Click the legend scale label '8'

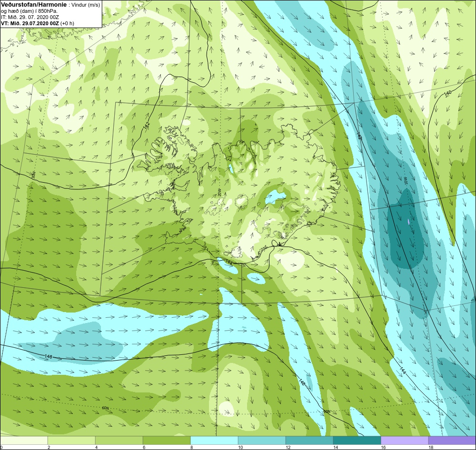pyautogui.click(x=191, y=447)
